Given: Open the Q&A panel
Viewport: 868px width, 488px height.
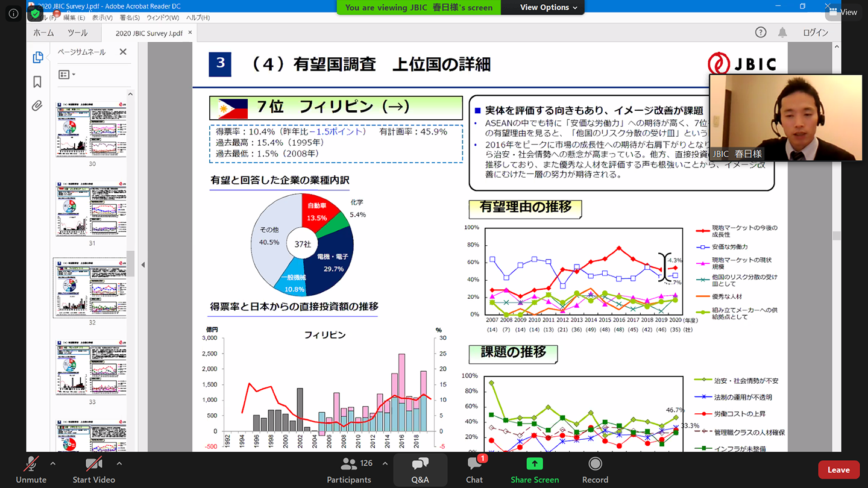Looking at the screenshot, I should pyautogui.click(x=420, y=470).
